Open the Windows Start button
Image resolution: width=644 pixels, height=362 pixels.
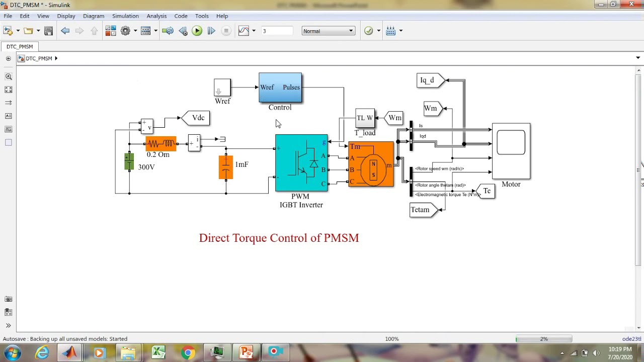(x=12, y=352)
